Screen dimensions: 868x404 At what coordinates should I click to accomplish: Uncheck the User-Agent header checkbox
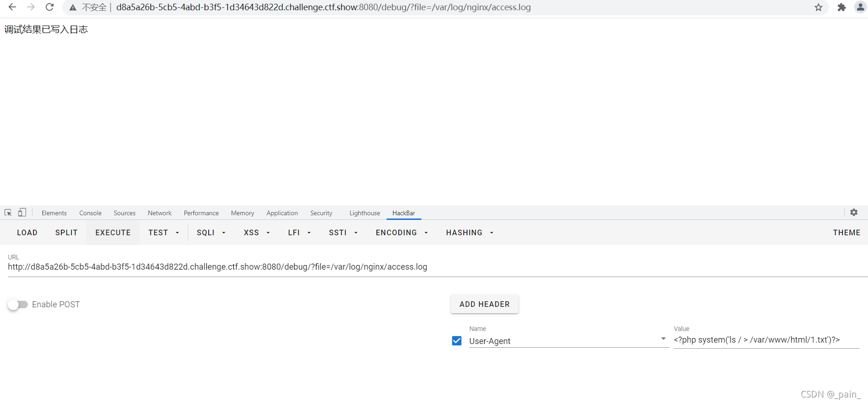click(x=457, y=341)
